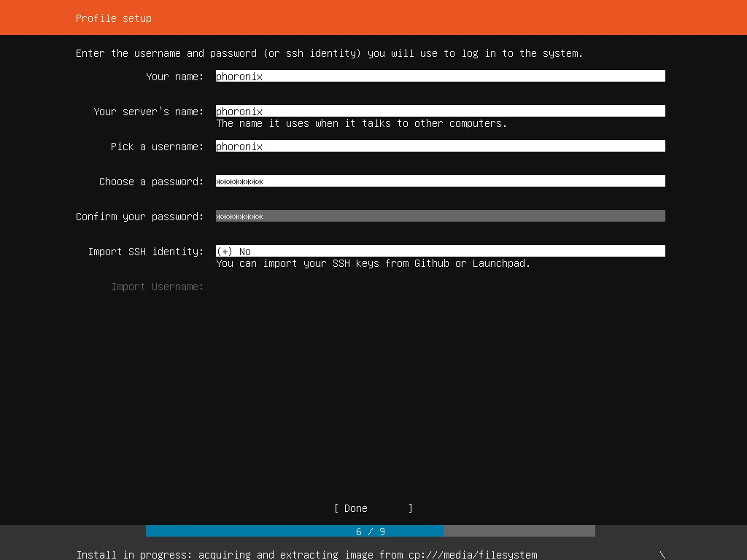Viewport: 747px width, 560px height.
Task: Click the greyed-out "Import Username:" label
Action: pos(158,287)
